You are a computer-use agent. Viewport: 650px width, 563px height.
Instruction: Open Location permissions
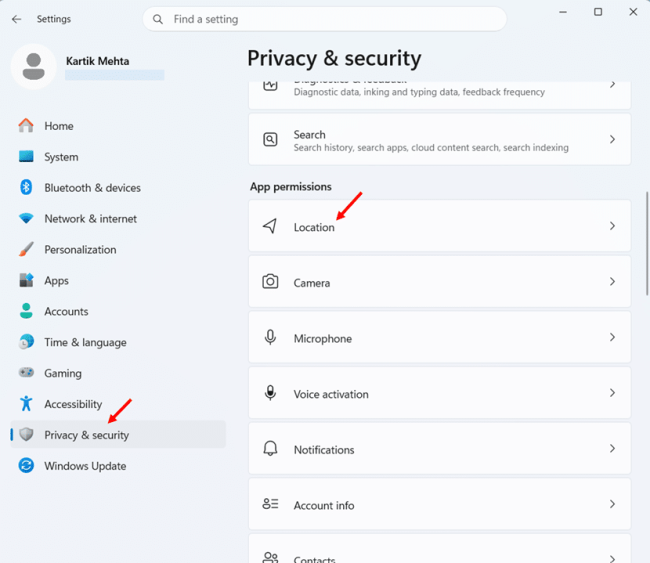(x=439, y=226)
